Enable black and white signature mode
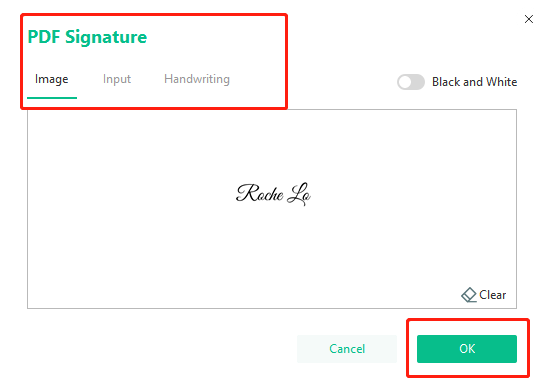Image resolution: width=545 pixels, height=388 pixels. (411, 82)
